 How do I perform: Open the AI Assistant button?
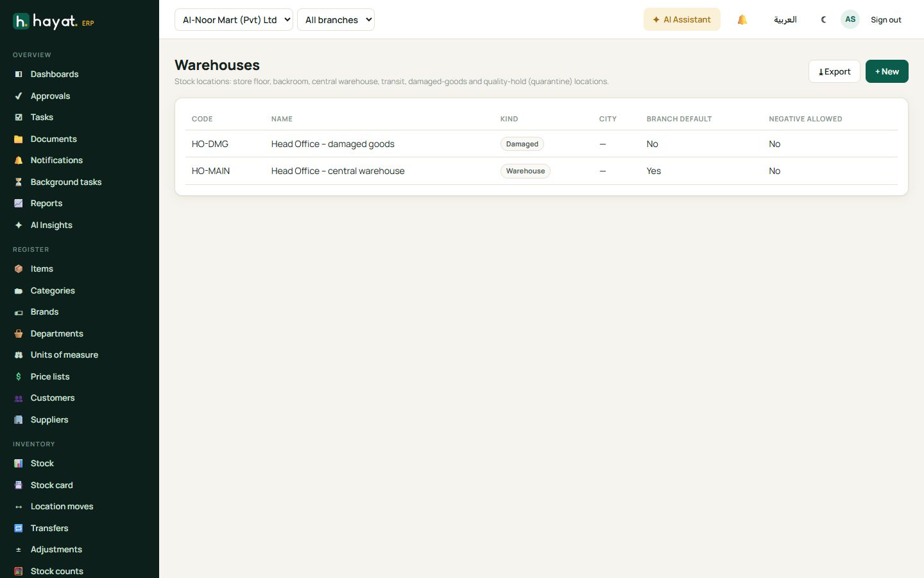pos(681,19)
